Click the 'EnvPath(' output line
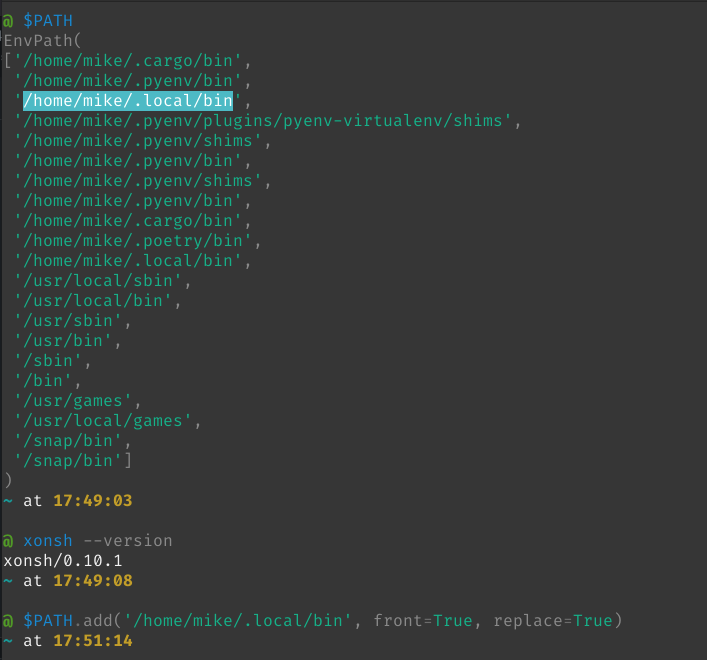The width and height of the screenshot is (707, 660). click(x=42, y=41)
